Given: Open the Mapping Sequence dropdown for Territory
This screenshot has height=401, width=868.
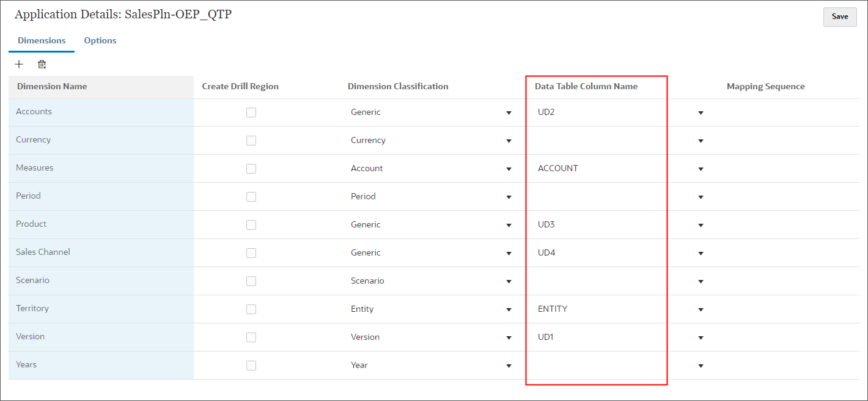Looking at the screenshot, I should [x=701, y=309].
